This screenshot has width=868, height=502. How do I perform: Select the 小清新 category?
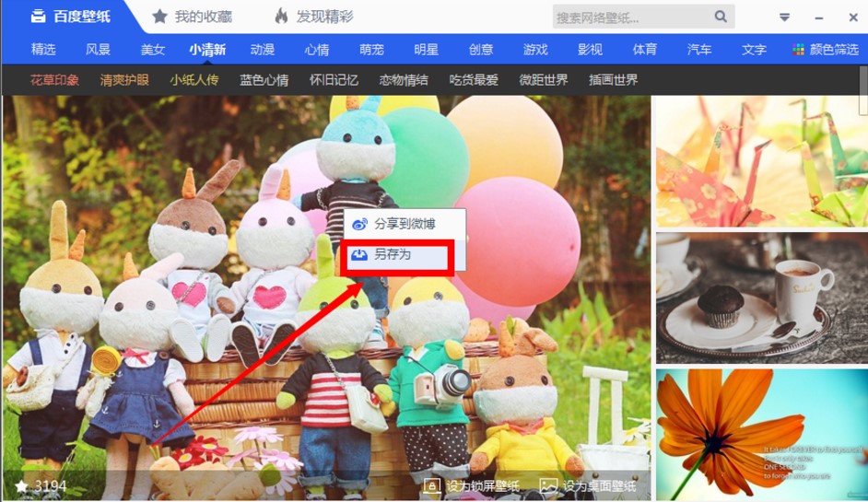point(207,49)
